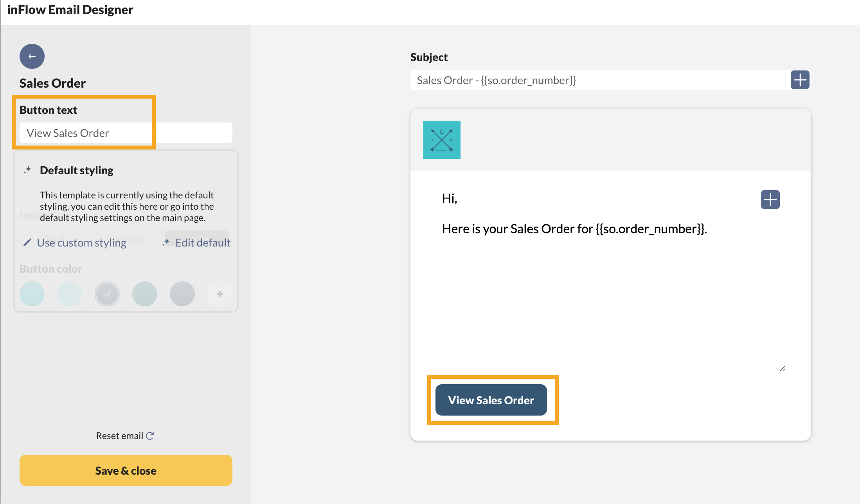Image resolution: width=860 pixels, height=504 pixels.
Task: Click the View Sales Order button
Action: pyautogui.click(x=491, y=399)
